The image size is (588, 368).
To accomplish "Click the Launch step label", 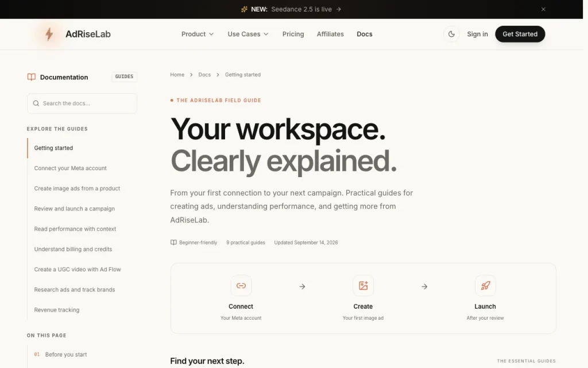I will pyautogui.click(x=485, y=306).
